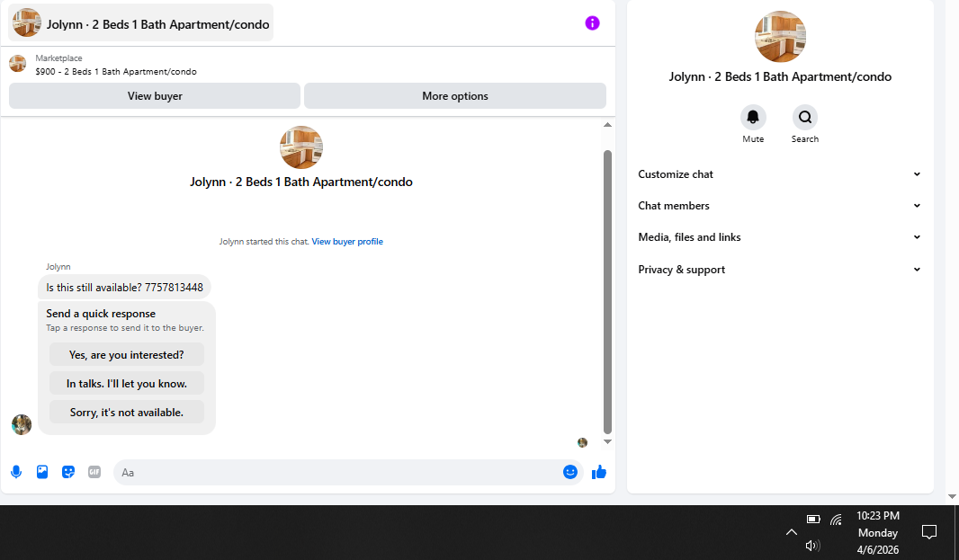Mute the conversation with bell icon
959x560 pixels.
(x=753, y=117)
